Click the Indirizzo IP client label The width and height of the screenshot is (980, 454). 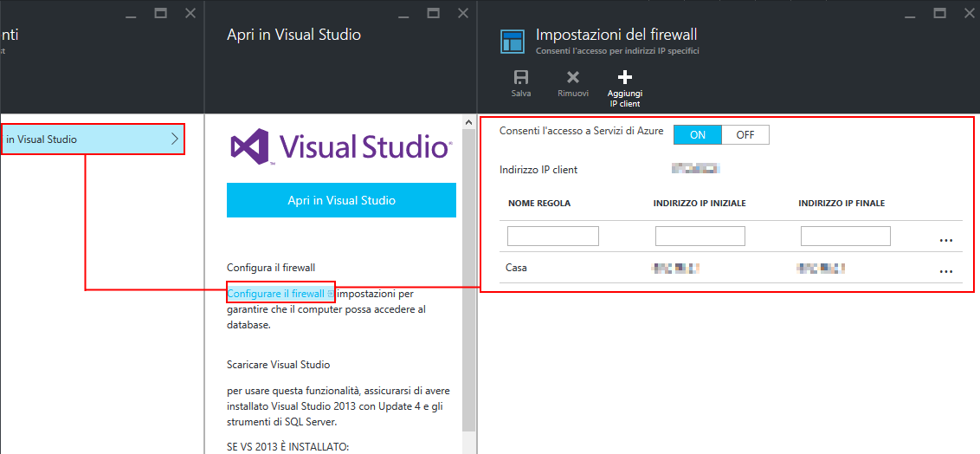point(538,170)
